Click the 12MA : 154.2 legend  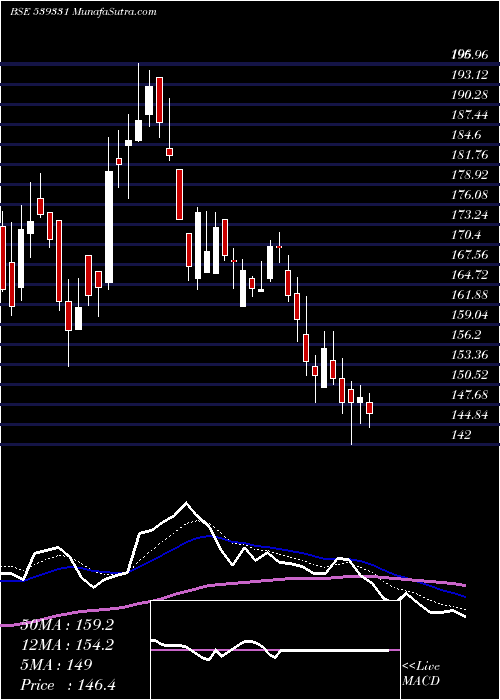coord(67,645)
